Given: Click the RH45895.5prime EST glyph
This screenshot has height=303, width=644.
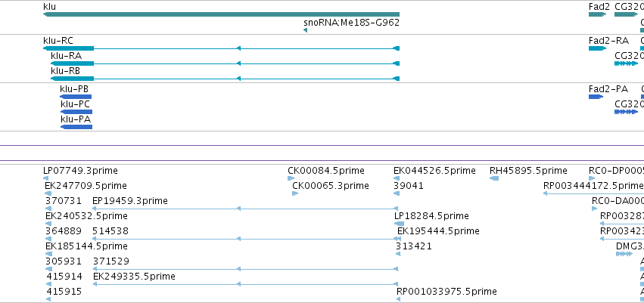Looking at the screenshot, I should (494, 178).
